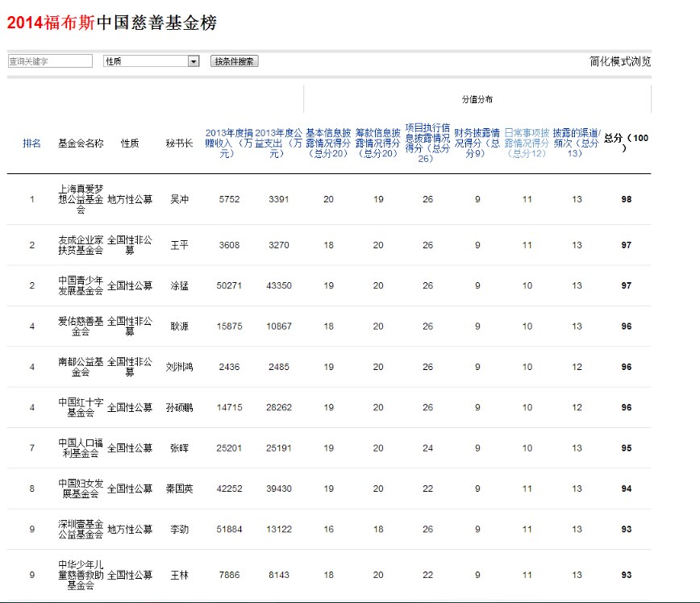
Task: Click the 日常事项披露情况得分 column header
Action: 526,143
